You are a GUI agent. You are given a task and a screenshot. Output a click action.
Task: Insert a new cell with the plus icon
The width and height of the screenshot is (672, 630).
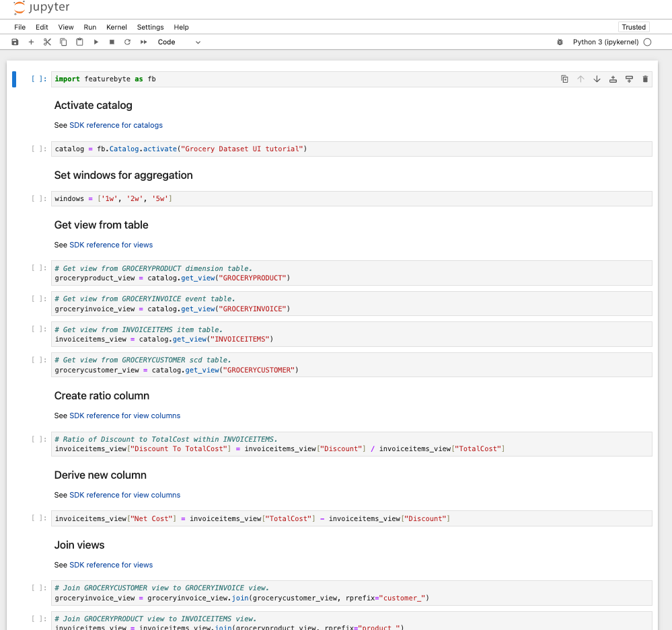pyautogui.click(x=31, y=42)
